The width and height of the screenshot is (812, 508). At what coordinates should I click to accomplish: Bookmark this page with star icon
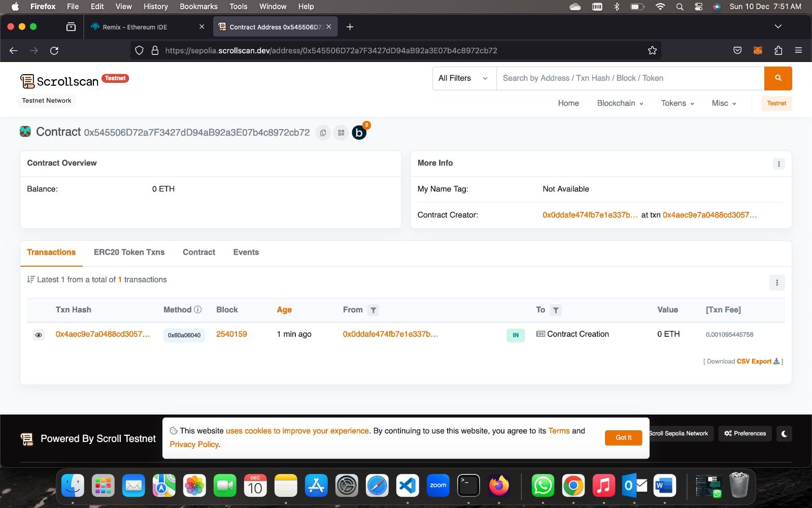click(x=652, y=50)
